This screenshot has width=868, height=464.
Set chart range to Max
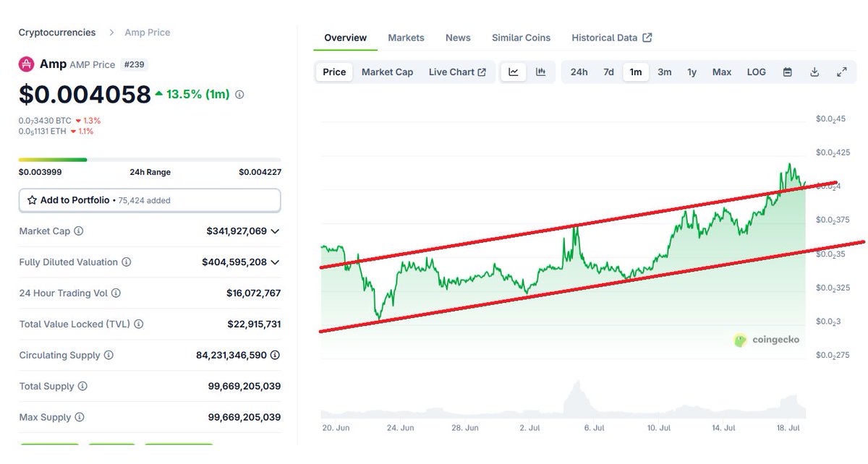722,72
